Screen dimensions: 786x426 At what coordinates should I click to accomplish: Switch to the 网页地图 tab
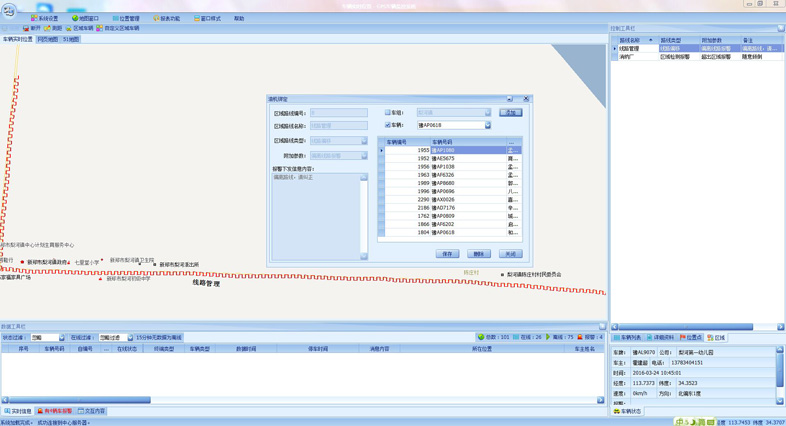coord(48,39)
